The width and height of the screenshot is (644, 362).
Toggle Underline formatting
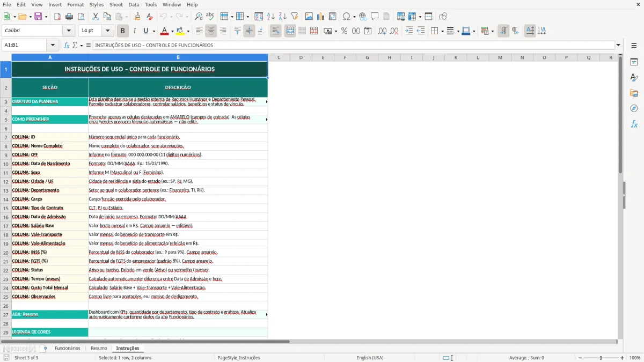[x=146, y=31]
